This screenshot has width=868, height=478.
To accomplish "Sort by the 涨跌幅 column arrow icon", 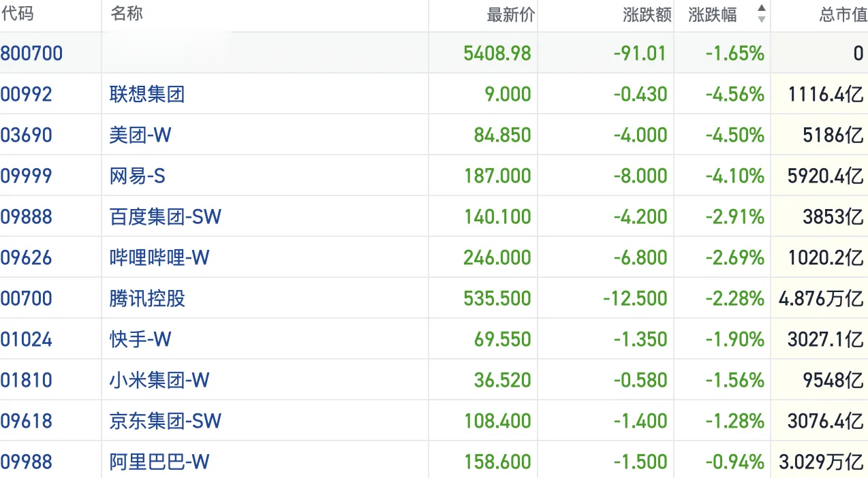I will [x=762, y=14].
